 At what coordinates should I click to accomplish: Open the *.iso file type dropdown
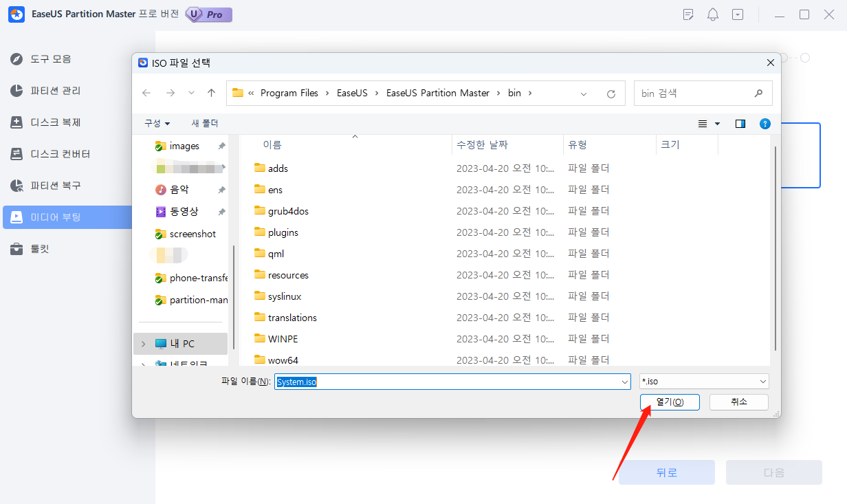[x=703, y=382]
